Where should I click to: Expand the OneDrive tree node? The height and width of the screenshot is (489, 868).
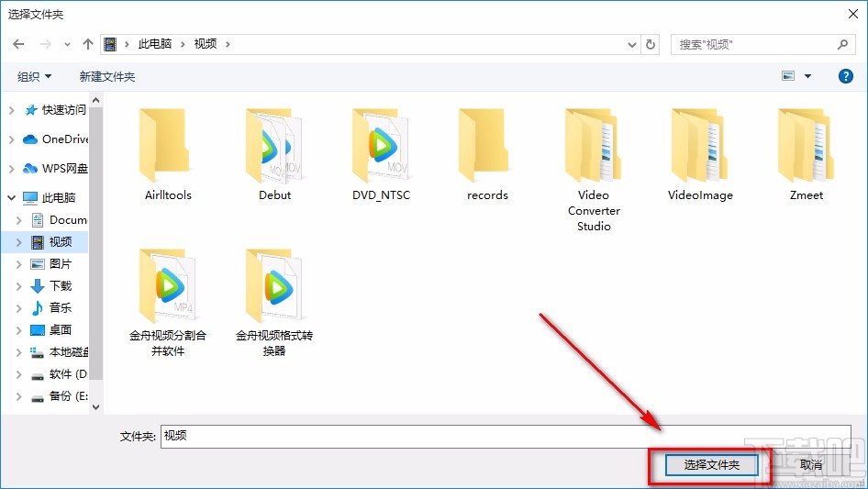11,139
